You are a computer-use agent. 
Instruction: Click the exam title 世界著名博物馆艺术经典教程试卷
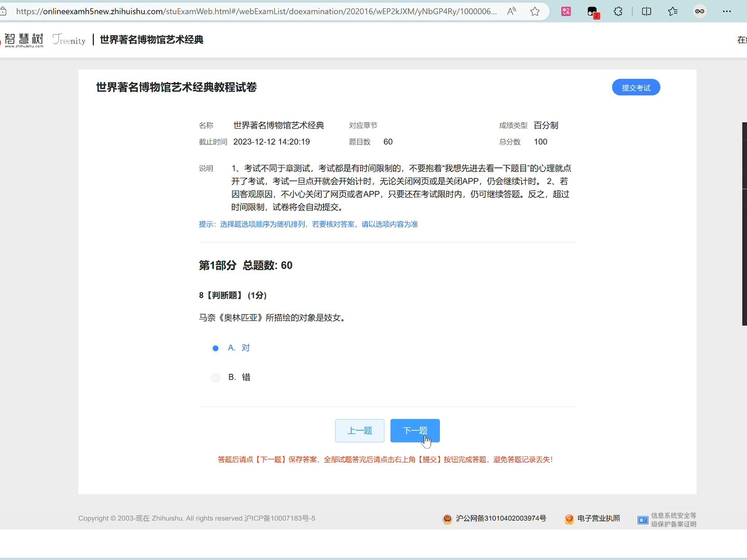pos(176,87)
